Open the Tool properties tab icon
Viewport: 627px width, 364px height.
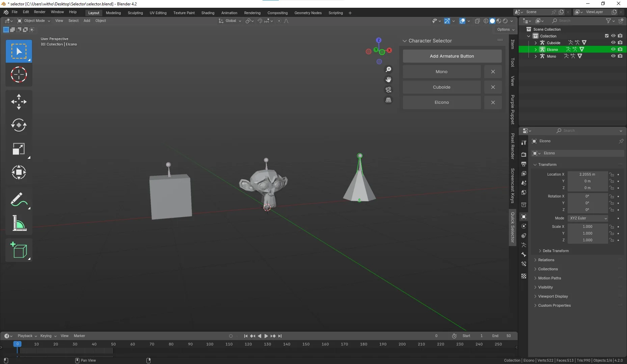pyautogui.click(x=524, y=143)
